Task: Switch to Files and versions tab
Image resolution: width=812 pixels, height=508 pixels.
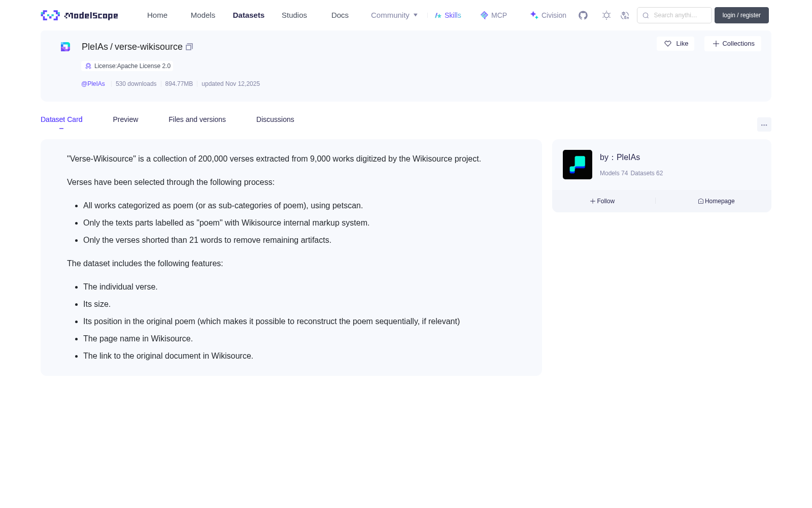Action: click(197, 119)
